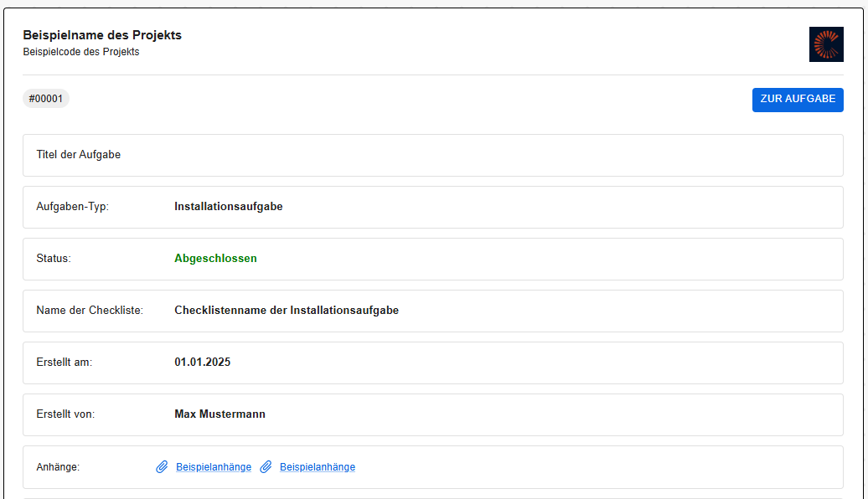Click the ZUR AUFGABE button
This screenshot has height=499, width=868.
(x=797, y=100)
